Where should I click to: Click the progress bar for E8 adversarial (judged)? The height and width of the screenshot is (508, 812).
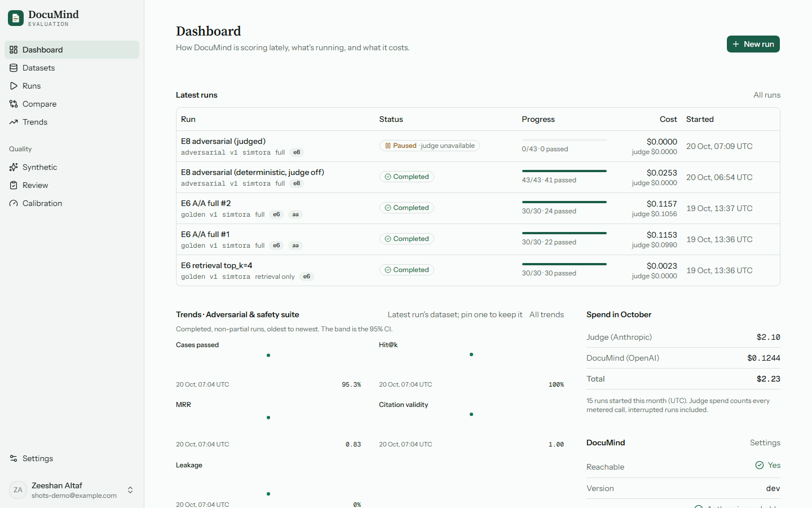564,140
